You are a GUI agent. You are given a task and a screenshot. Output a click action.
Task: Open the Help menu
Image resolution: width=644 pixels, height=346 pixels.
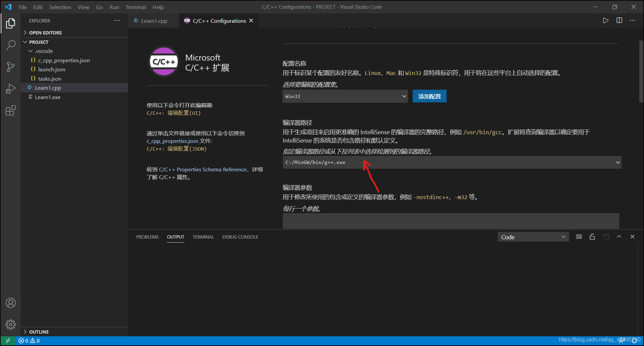tap(158, 7)
